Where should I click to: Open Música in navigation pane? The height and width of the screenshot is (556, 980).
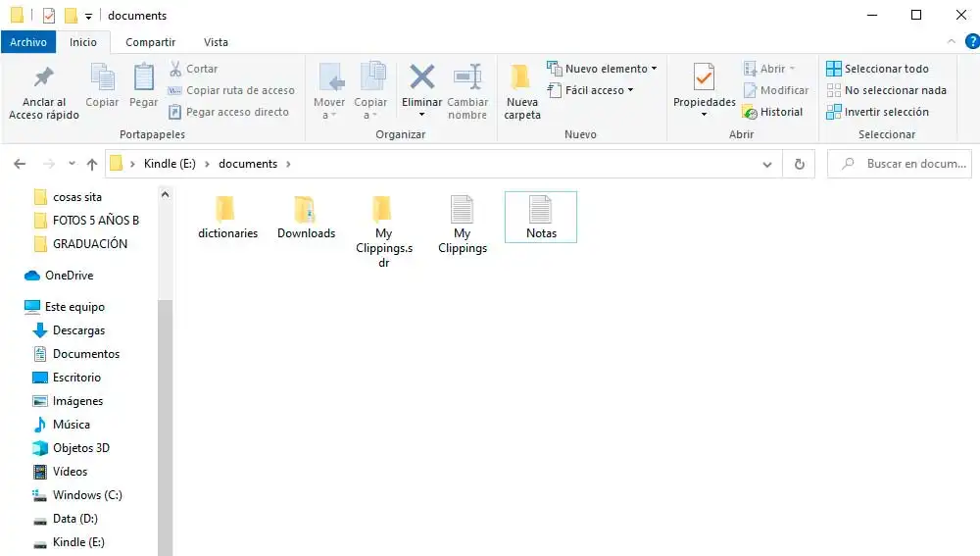tap(61, 424)
